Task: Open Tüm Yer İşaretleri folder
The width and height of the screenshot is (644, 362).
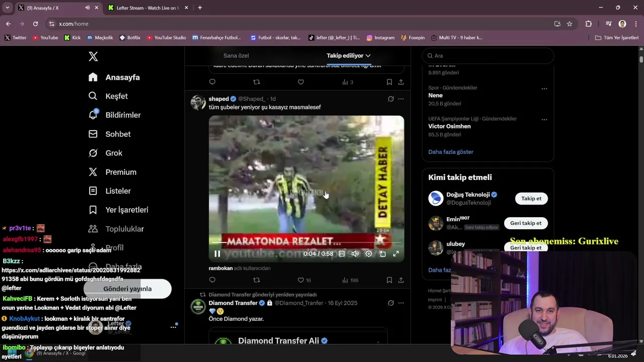Action: click(x=617, y=38)
